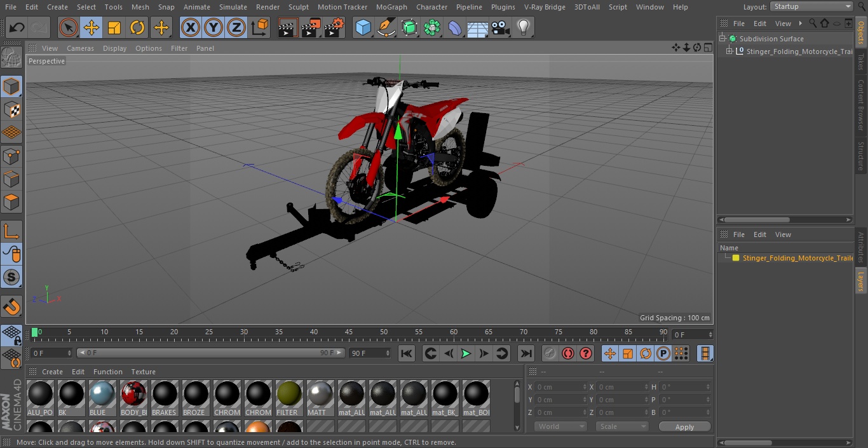Open the array modeling objects icon
The height and width of the screenshot is (448, 868).
tap(432, 27)
